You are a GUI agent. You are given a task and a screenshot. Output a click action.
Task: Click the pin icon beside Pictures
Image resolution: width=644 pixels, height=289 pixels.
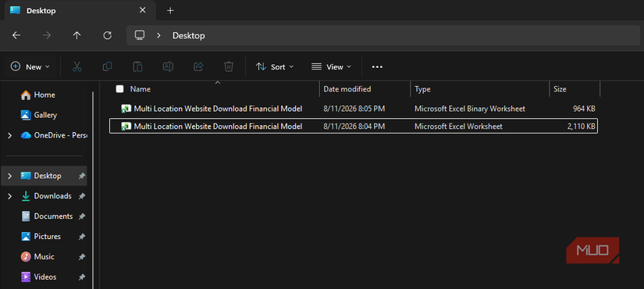pos(82,237)
